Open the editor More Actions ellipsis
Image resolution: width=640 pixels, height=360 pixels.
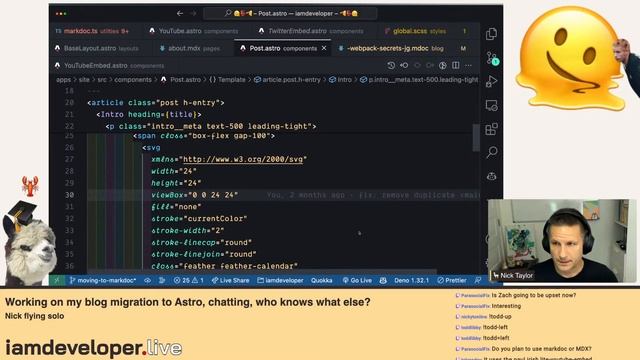(469, 65)
